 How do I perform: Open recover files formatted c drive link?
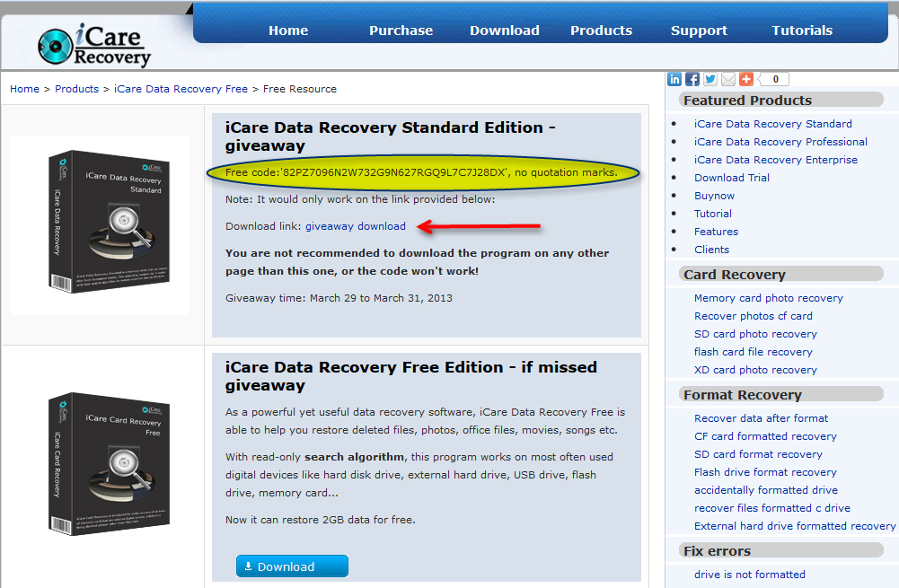click(x=771, y=508)
